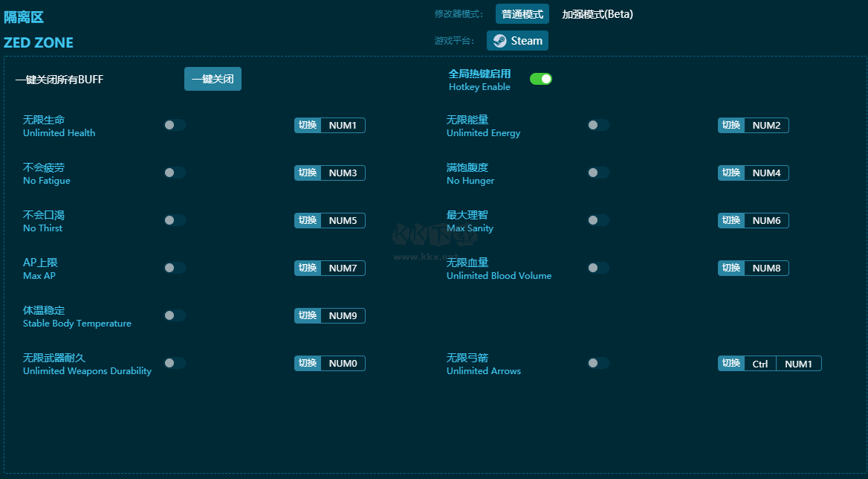Enable Unlimited Blood Volume toggle
Image resolution: width=868 pixels, height=479 pixels.
click(598, 268)
